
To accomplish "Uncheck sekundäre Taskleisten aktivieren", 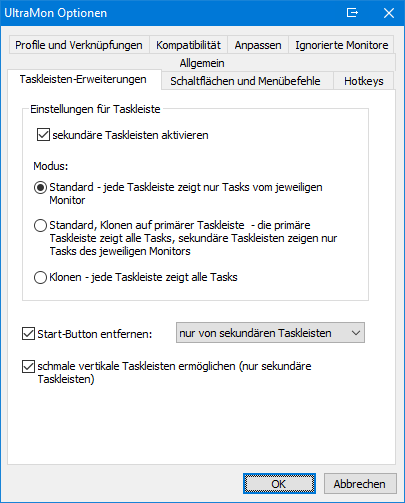I will pyautogui.click(x=43, y=135).
